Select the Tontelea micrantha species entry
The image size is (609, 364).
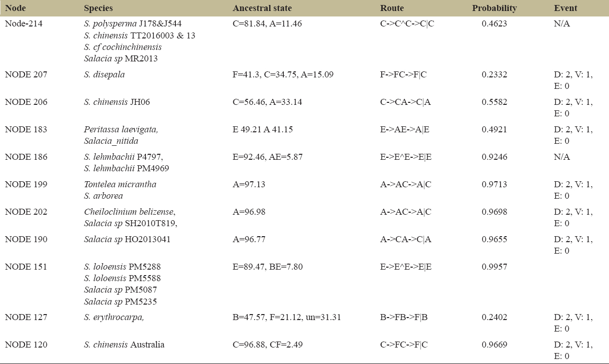120,184
